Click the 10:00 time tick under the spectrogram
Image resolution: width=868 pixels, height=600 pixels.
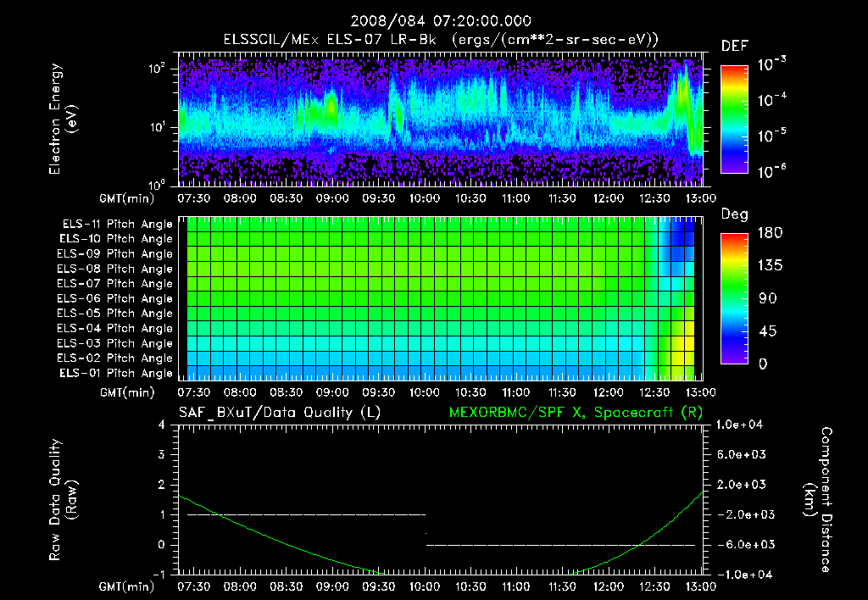425,198
